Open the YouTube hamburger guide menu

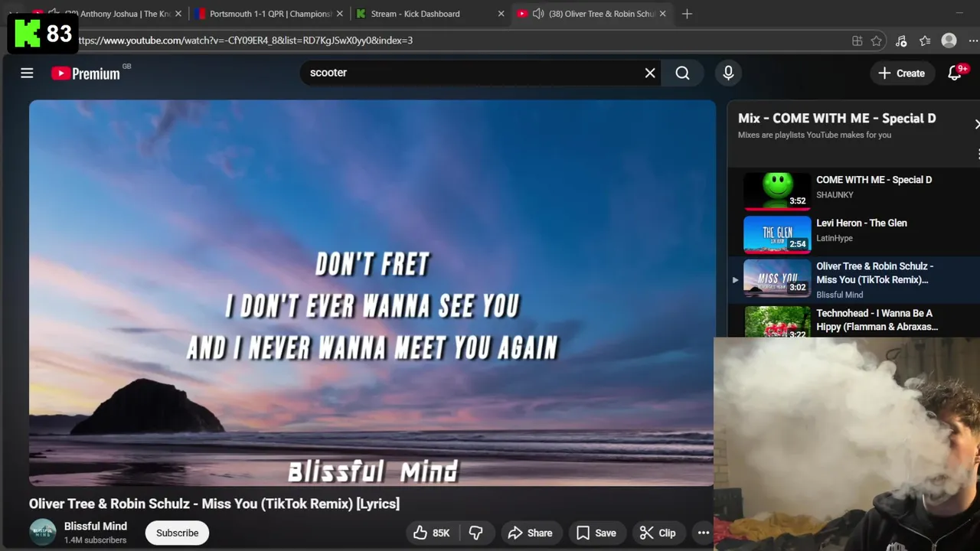point(27,73)
